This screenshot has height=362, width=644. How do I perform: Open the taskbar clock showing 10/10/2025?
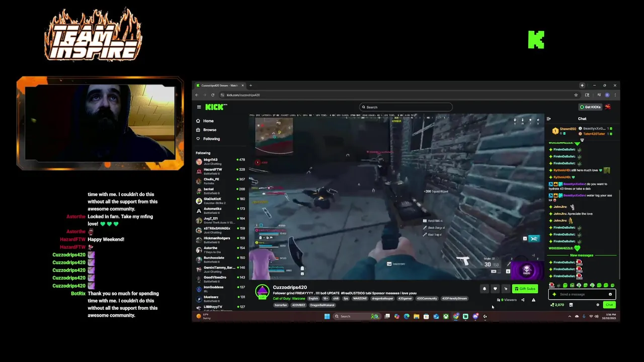coord(609,316)
